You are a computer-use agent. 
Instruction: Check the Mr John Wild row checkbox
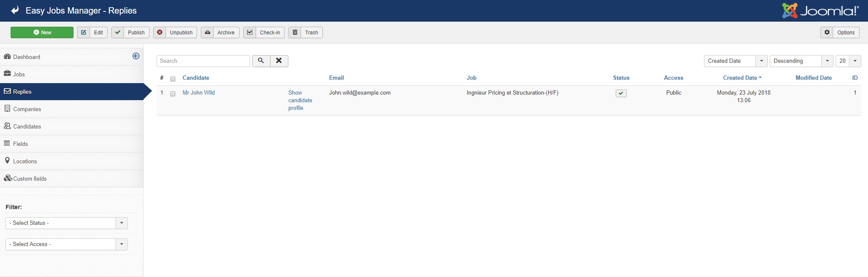pos(173,94)
